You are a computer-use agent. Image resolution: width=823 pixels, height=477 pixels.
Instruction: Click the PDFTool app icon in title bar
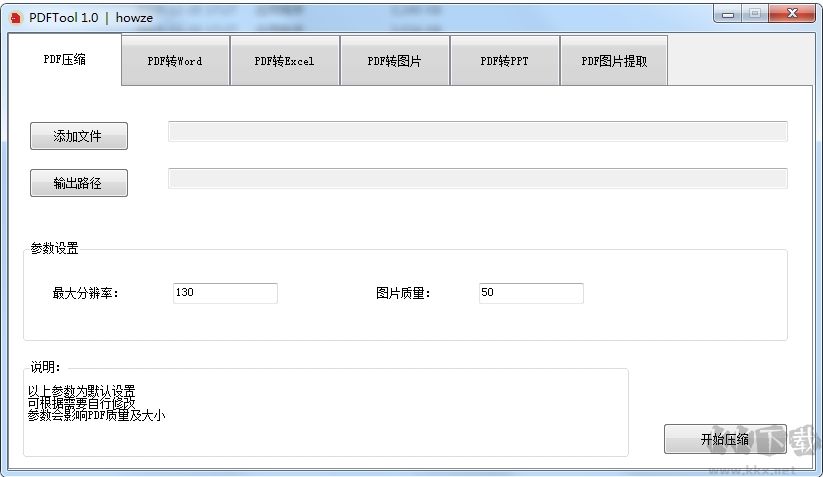pyautogui.click(x=15, y=18)
